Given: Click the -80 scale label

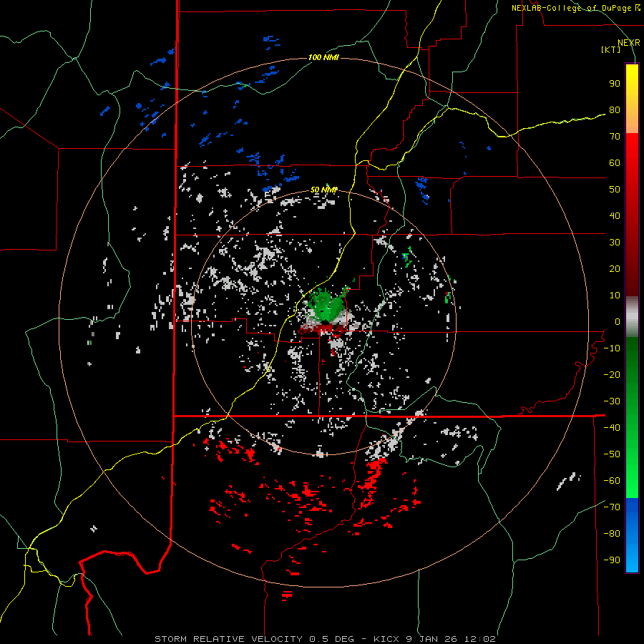Looking at the screenshot, I should click(x=612, y=534).
